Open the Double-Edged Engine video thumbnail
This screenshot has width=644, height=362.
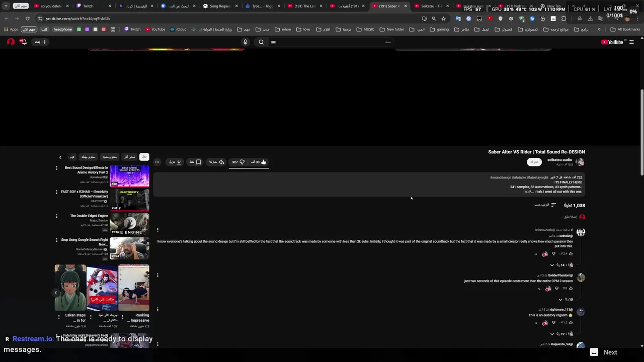(130, 224)
